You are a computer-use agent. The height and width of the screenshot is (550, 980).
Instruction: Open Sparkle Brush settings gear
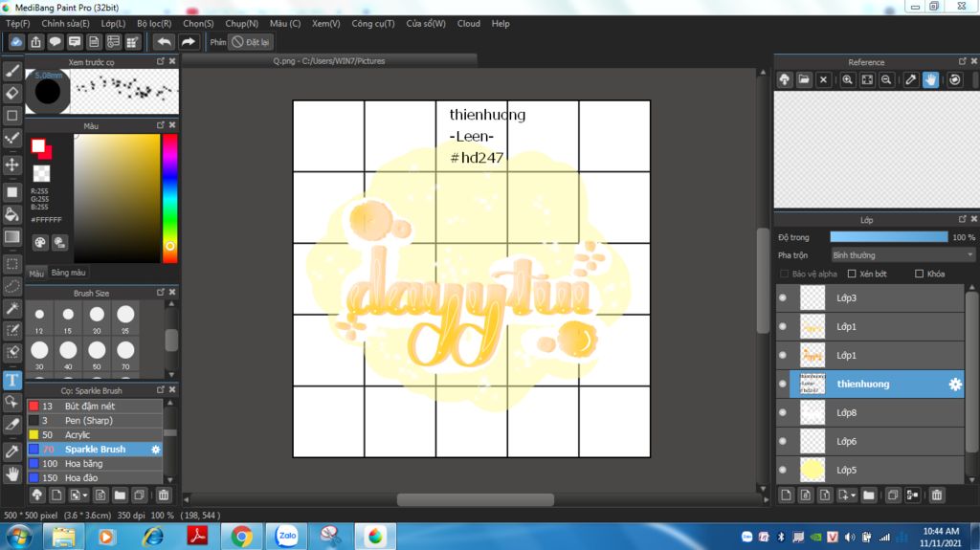coord(156,450)
